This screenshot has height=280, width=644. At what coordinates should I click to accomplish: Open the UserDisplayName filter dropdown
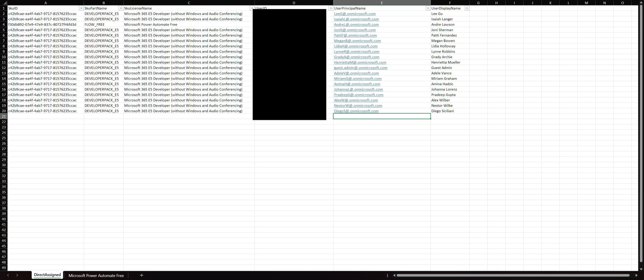point(467,8)
